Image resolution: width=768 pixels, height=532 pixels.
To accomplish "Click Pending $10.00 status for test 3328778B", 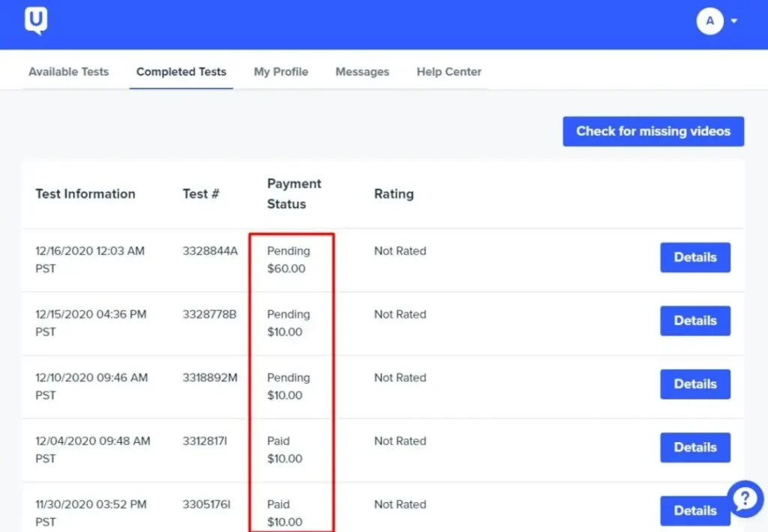I will coord(289,323).
